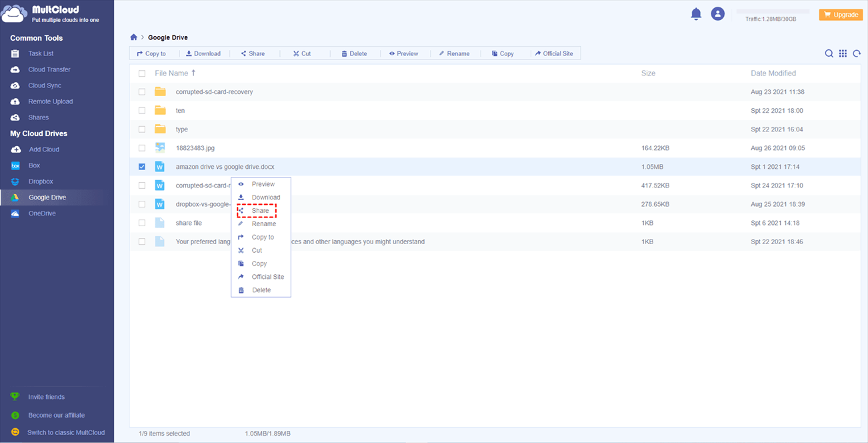
Task: Uncheck amazon drive vs google drive.docx
Action: click(142, 167)
